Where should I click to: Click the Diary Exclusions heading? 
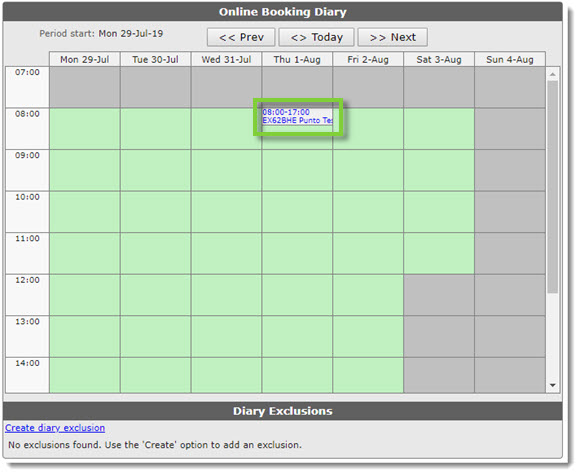click(x=283, y=411)
